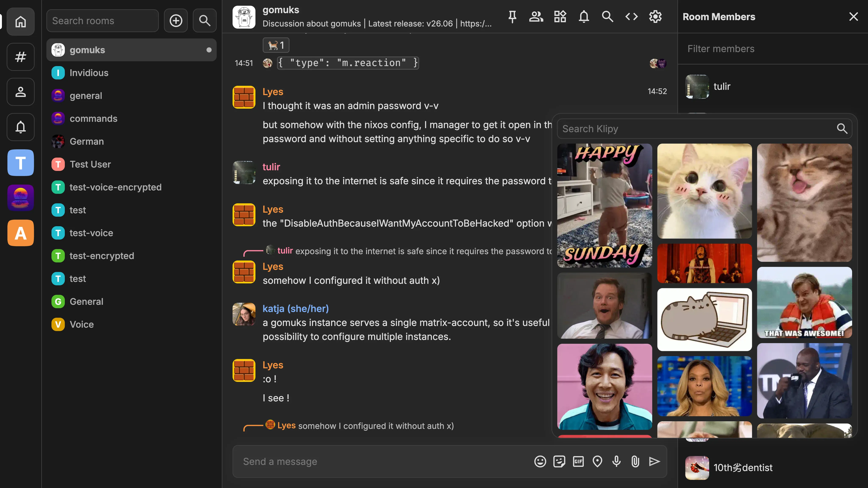Screen dimensions: 868x488
Task: Open katja's avatar in the chat
Action: pyautogui.click(x=244, y=314)
